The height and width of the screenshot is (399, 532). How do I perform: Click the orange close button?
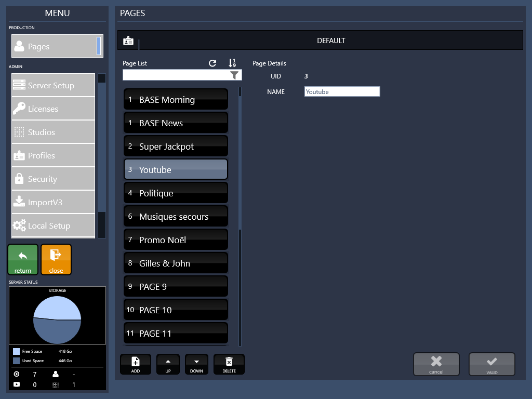coord(56,259)
